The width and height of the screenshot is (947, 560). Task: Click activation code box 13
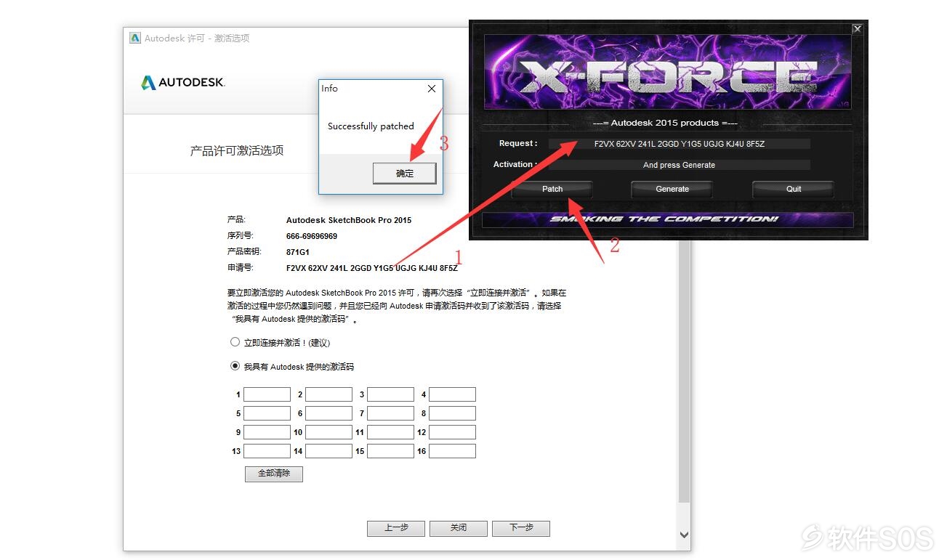pos(267,451)
